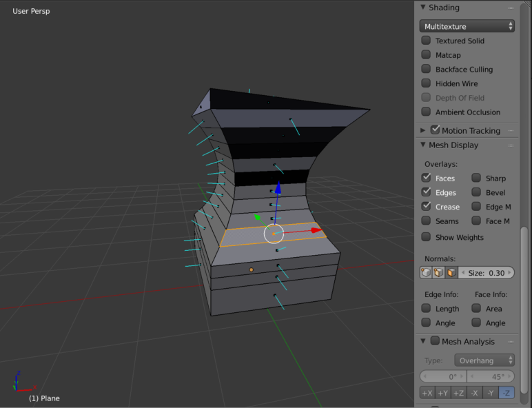Viewport: 532px width, 408px height.
Task: Enable Show Weights checkbox
Action: pos(426,237)
